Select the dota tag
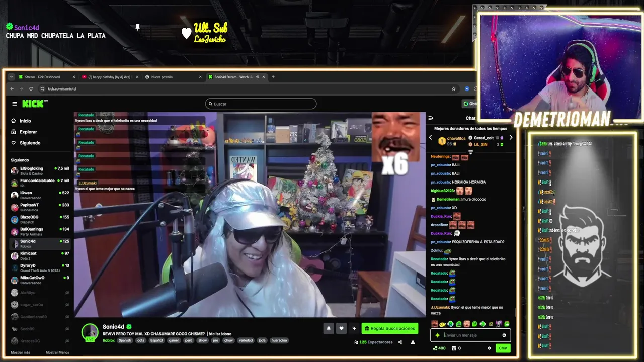The height and width of the screenshot is (362, 644). [x=141, y=340]
